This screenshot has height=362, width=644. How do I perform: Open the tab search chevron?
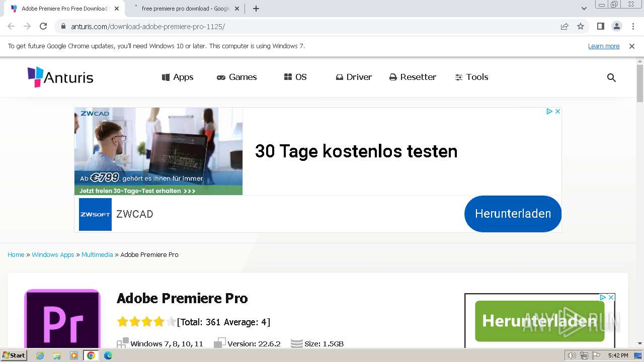coord(584,9)
